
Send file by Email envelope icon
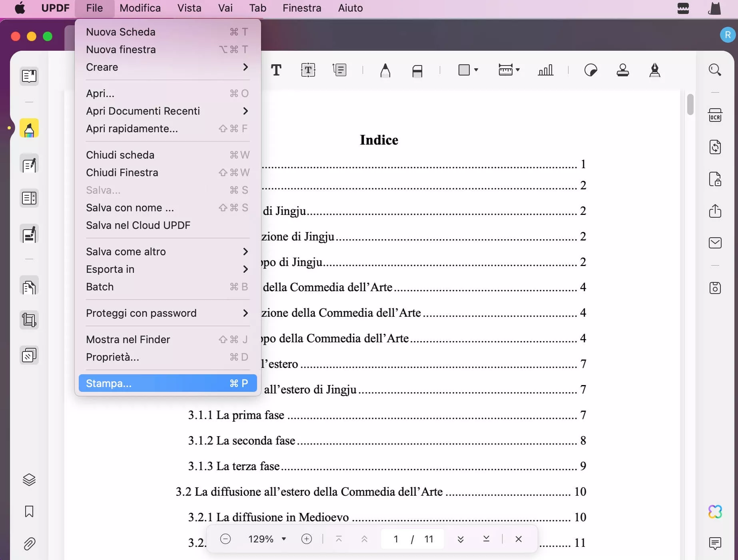[715, 243]
